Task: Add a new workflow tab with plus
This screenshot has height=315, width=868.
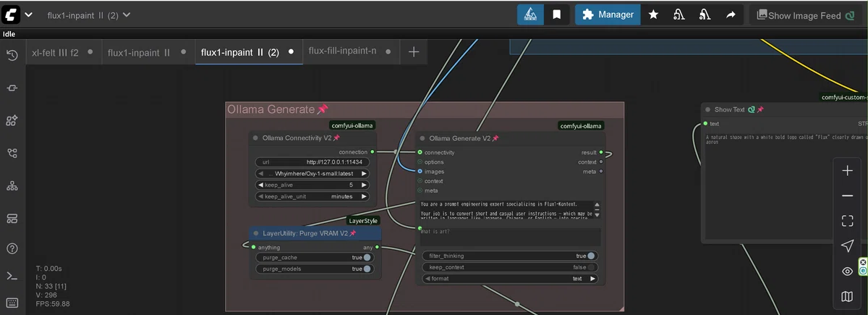Action: [413, 52]
